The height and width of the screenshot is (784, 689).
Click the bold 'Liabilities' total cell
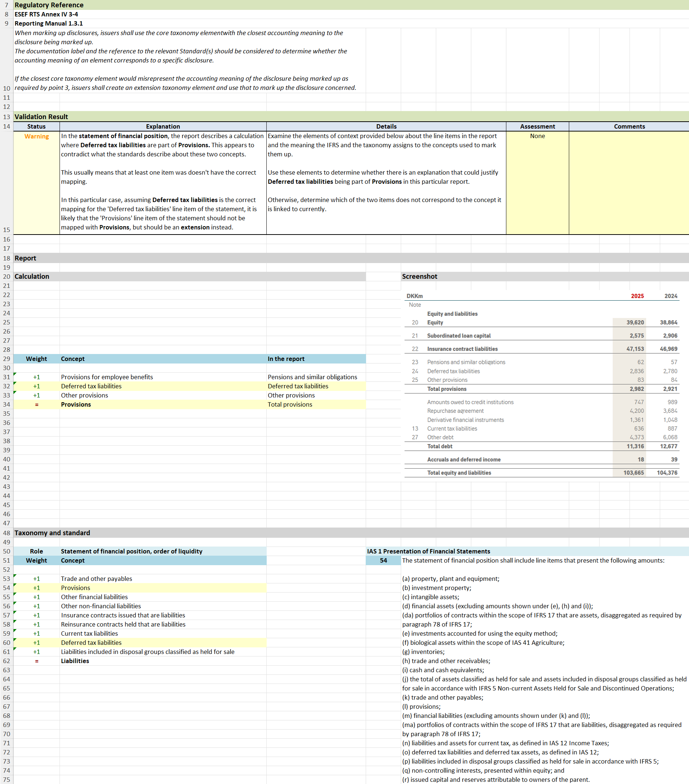163,661
